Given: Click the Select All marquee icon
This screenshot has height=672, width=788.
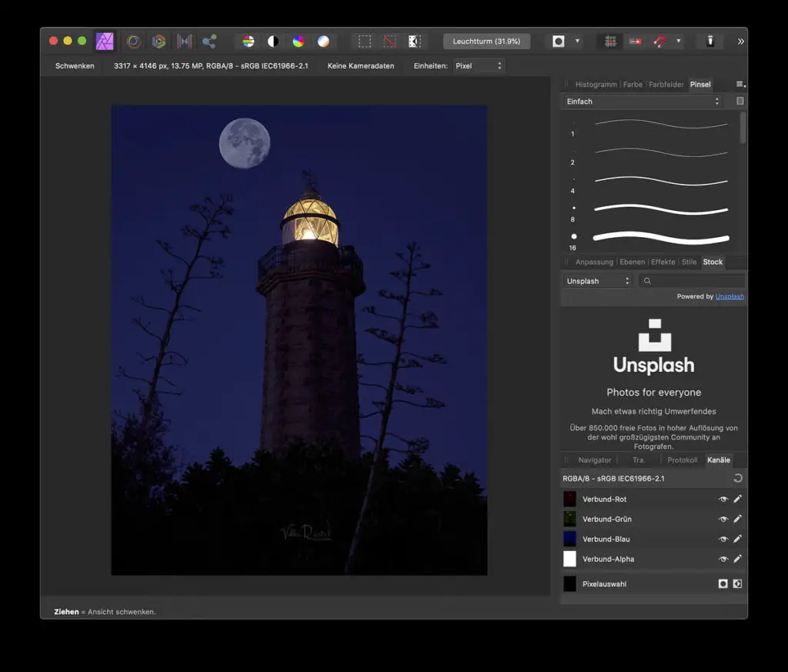Looking at the screenshot, I should tap(365, 42).
